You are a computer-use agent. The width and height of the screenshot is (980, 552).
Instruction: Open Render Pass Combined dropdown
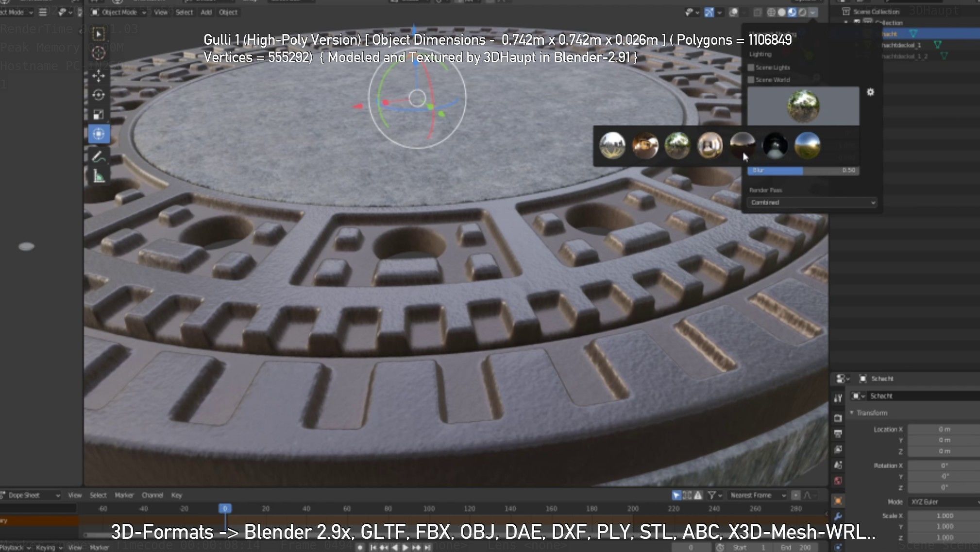point(812,203)
